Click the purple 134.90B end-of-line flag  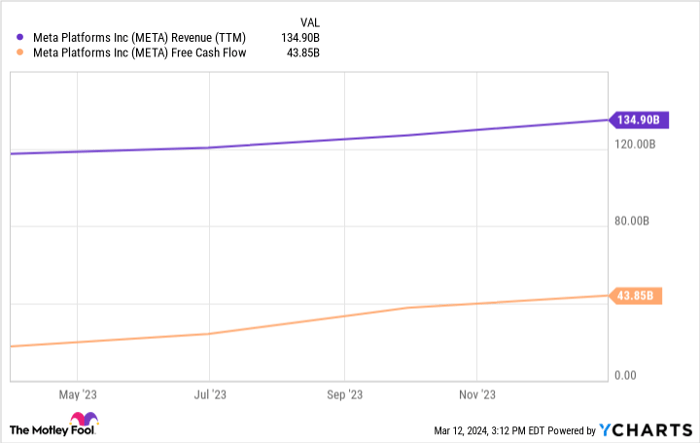point(636,120)
